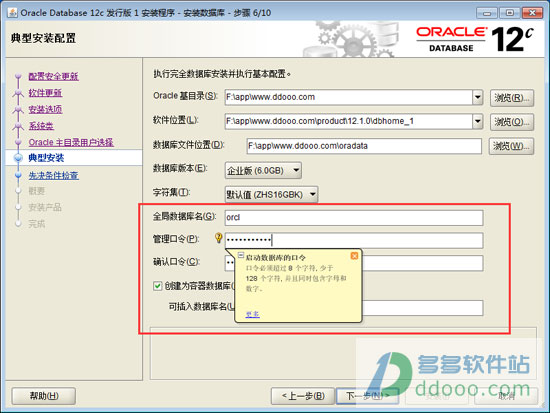The image size is (550, 413).
Task: Click the 下一步(N) next button
Action: click(368, 396)
